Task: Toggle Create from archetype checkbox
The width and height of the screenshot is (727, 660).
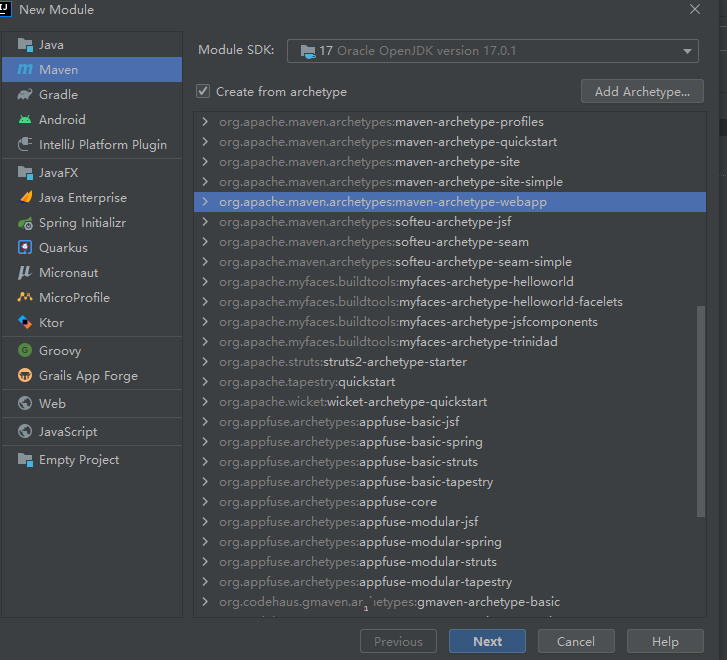Action: pos(203,91)
